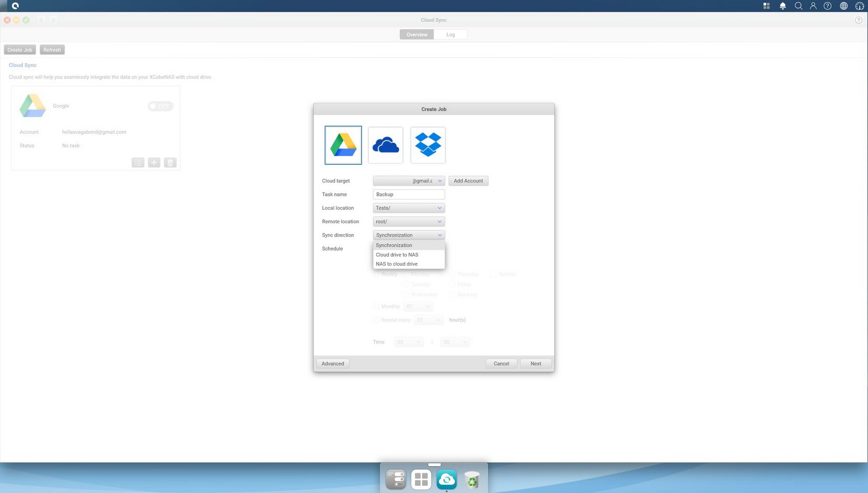Open the language globe icon

(844, 6)
